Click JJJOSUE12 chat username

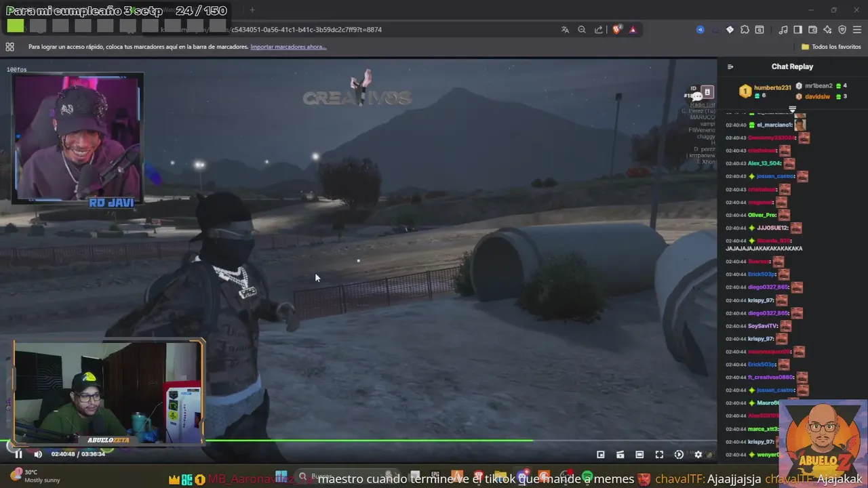(772, 228)
